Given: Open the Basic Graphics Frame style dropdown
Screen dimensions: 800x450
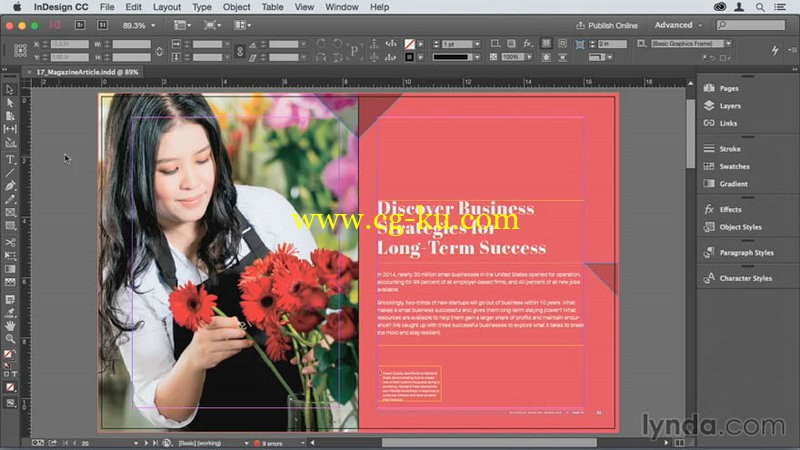Looking at the screenshot, I should (729, 43).
